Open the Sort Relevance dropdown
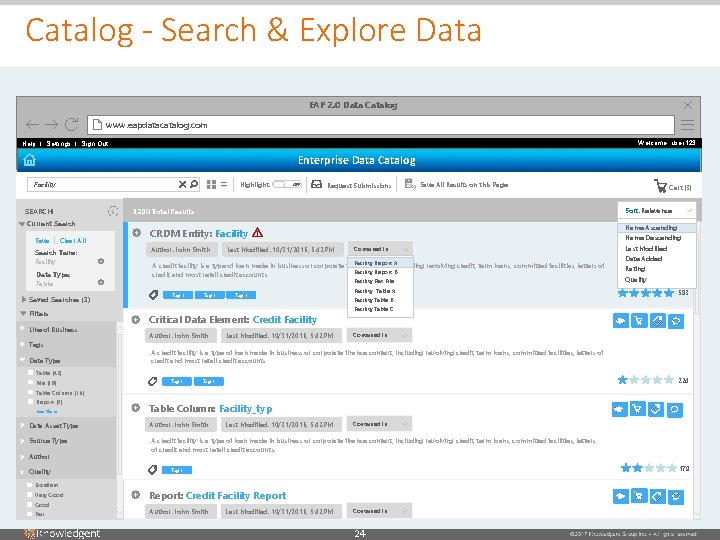The height and width of the screenshot is (540, 720). pyautogui.click(x=657, y=211)
